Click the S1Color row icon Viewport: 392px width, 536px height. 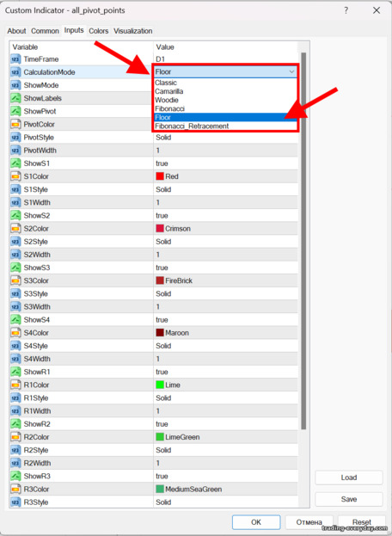pyautogui.click(x=15, y=176)
